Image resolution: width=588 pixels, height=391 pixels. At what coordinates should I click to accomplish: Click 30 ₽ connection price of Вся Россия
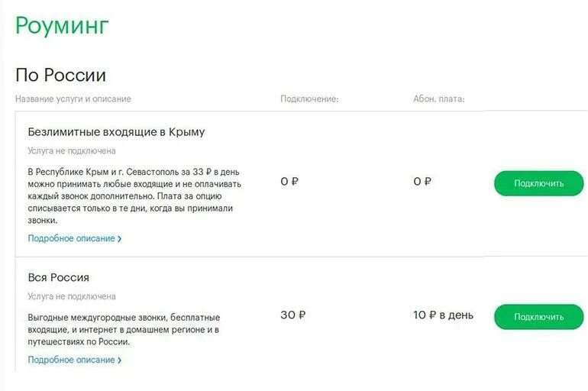click(x=293, y=315)
